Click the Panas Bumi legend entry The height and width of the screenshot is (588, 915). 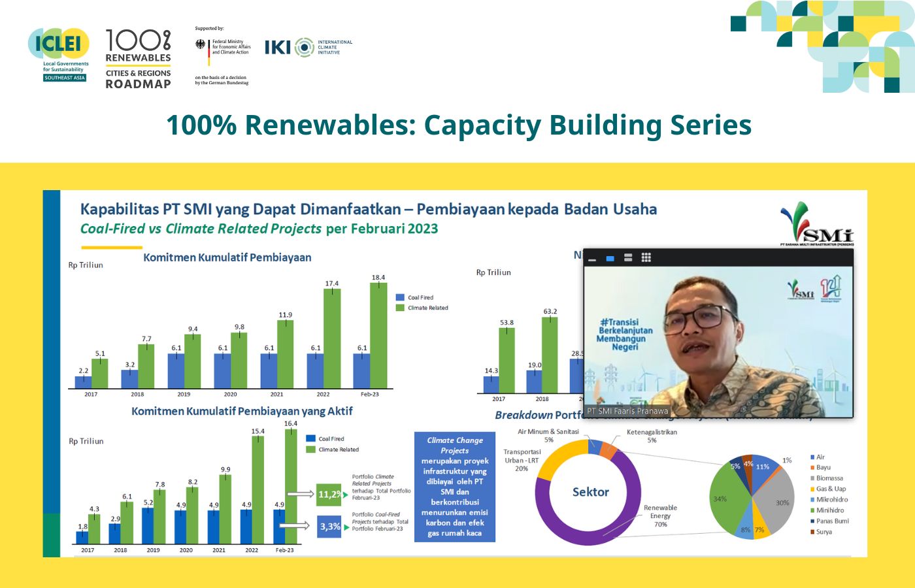point(831,521)
